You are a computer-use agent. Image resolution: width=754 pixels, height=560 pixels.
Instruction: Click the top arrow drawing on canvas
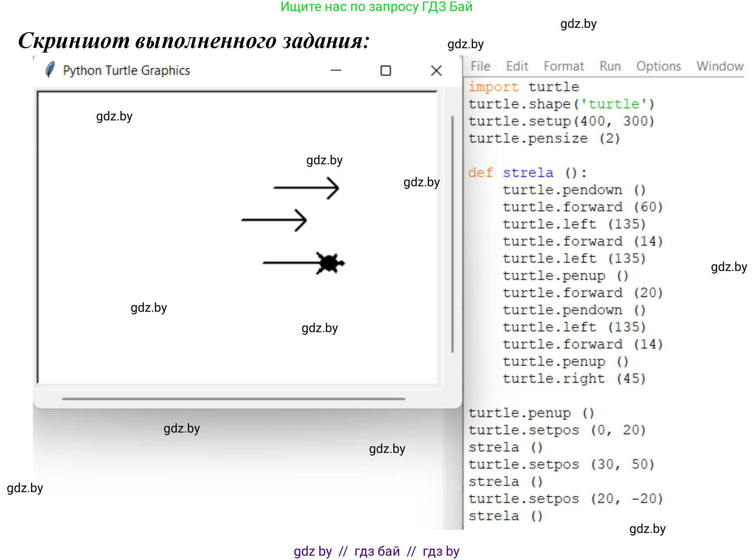pyautogui.click(x=306, y=188)
